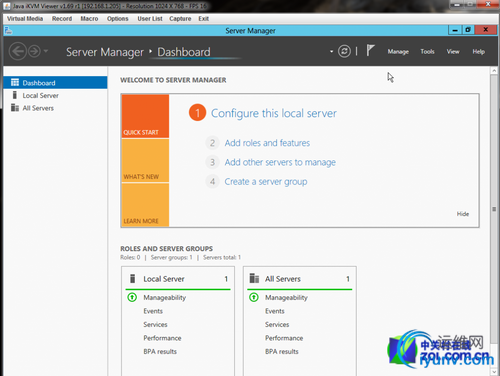Click the Server Manager title bar app icon
Screen dimensions: 500x376
tap(8, 31)
